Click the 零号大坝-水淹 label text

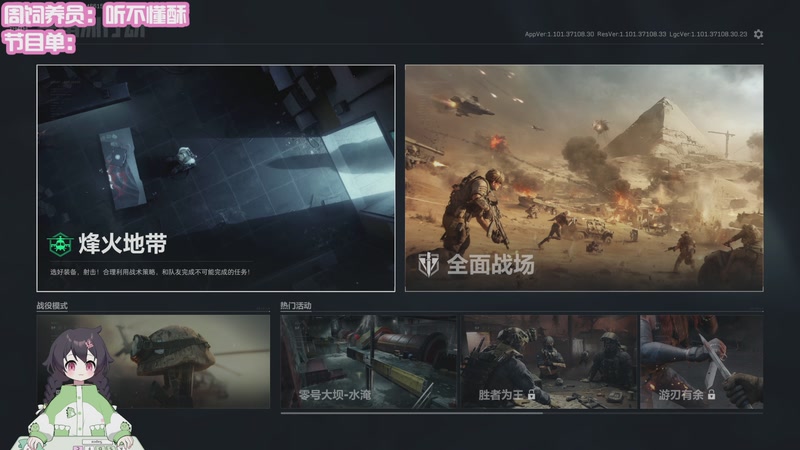coord(335,394)
